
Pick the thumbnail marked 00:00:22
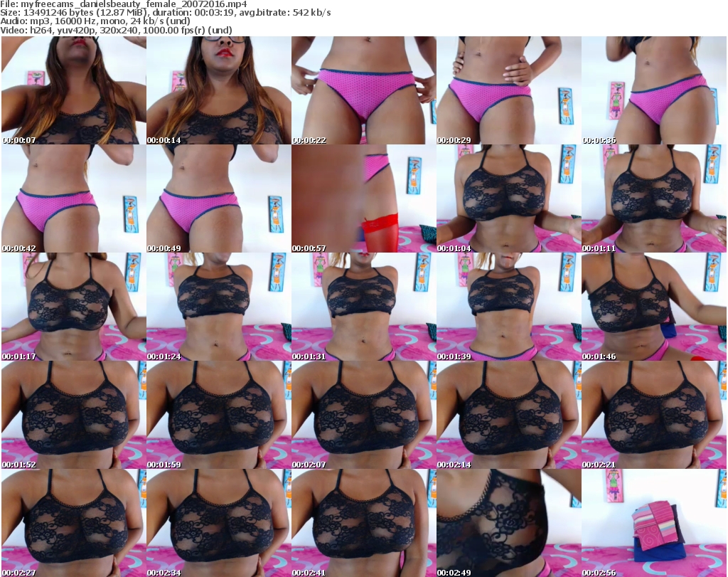pos(363,90)
